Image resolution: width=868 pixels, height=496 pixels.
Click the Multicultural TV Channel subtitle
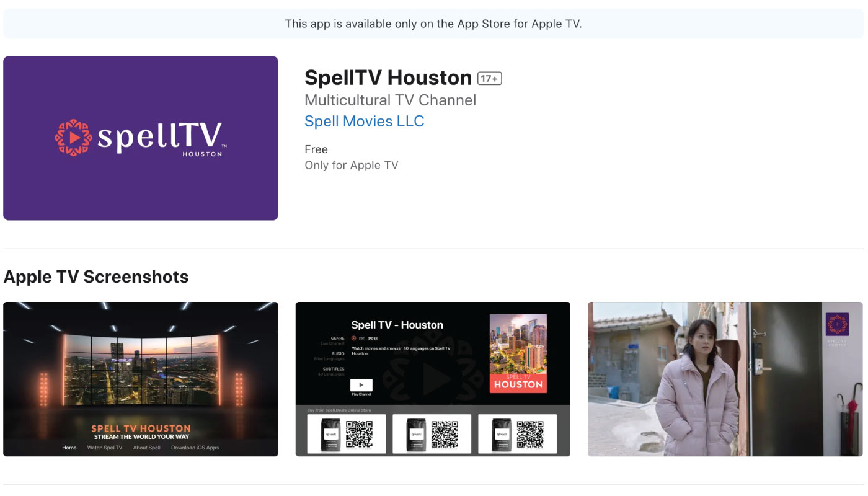[391, 100]
